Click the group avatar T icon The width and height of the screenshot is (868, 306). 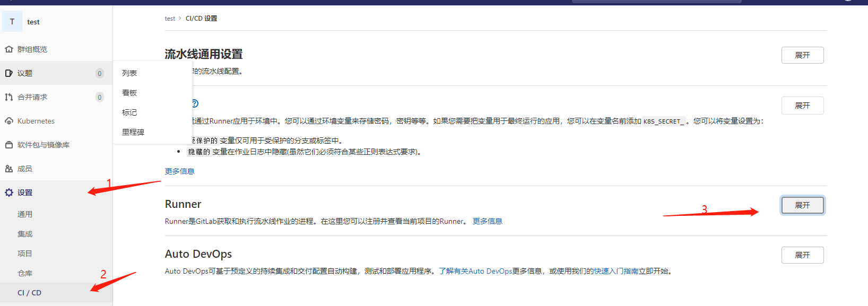click(12, 21)
